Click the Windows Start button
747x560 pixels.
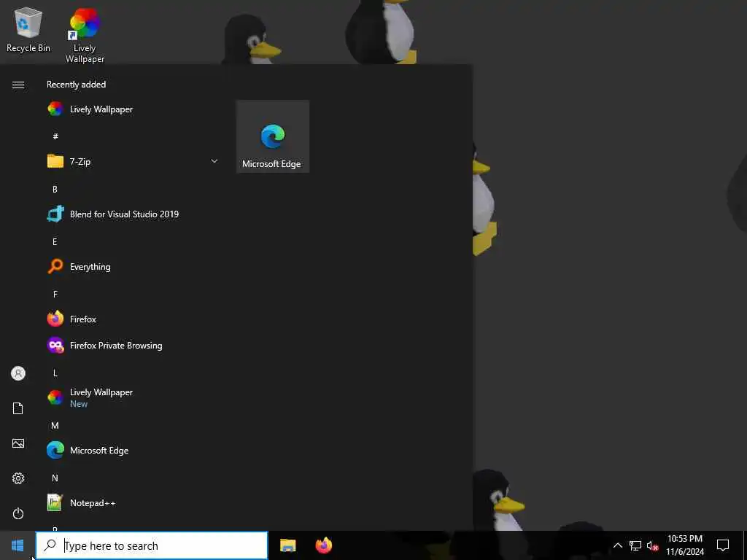(18, 545)
